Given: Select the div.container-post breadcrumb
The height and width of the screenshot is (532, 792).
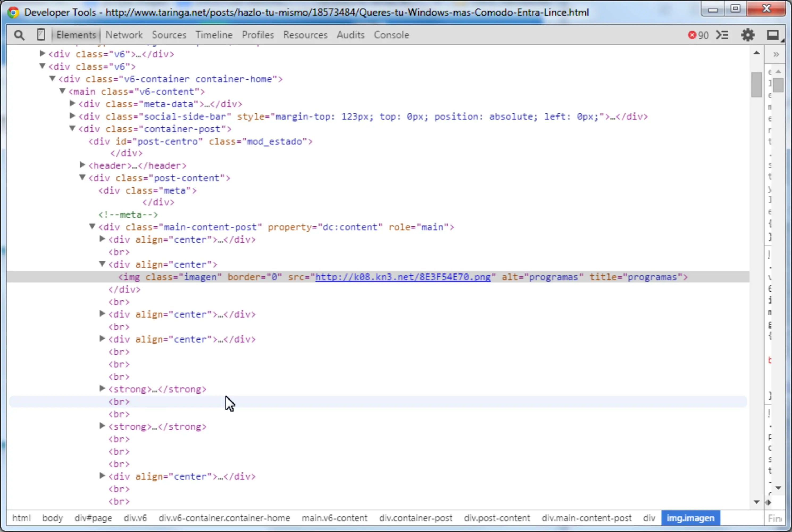Looking at the screenshot, I should 415,518.
